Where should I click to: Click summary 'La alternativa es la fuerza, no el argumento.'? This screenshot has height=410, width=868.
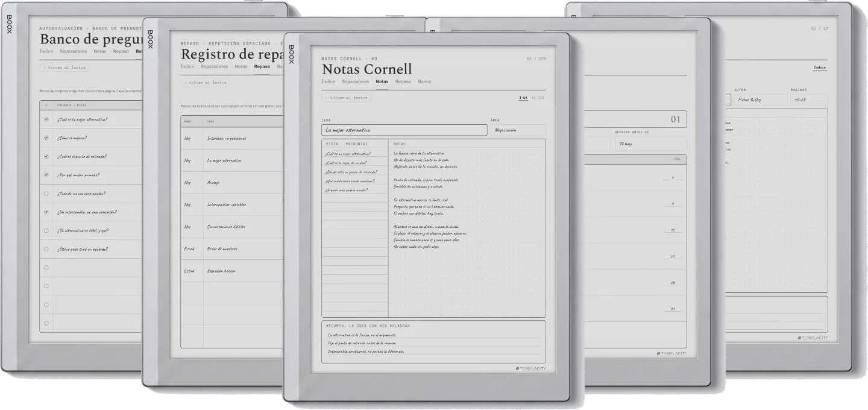point(362,335)
